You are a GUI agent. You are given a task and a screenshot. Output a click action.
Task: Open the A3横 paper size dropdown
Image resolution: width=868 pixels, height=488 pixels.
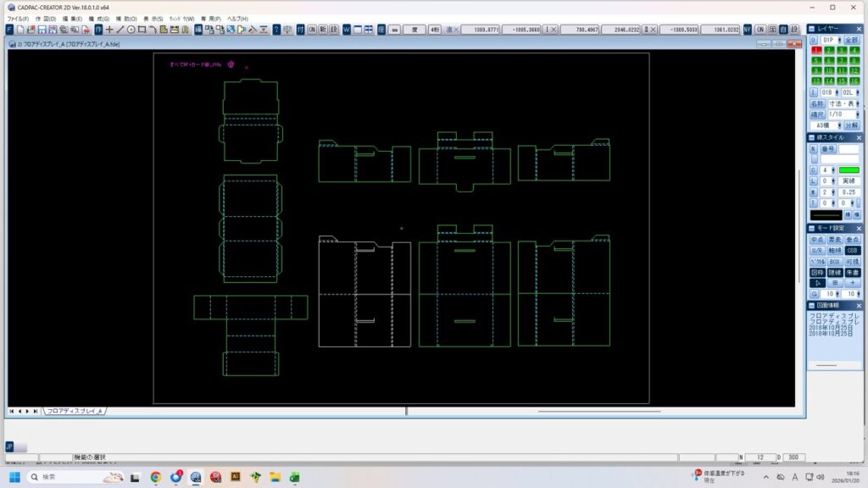825,125
